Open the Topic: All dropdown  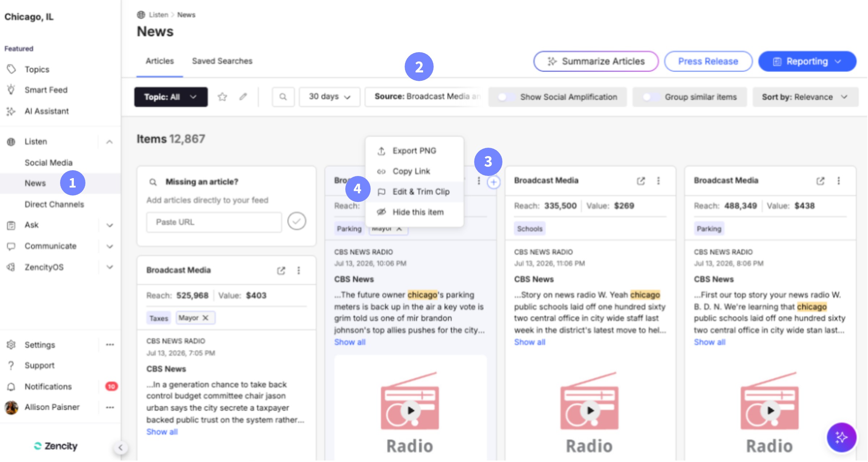[171, 97]
